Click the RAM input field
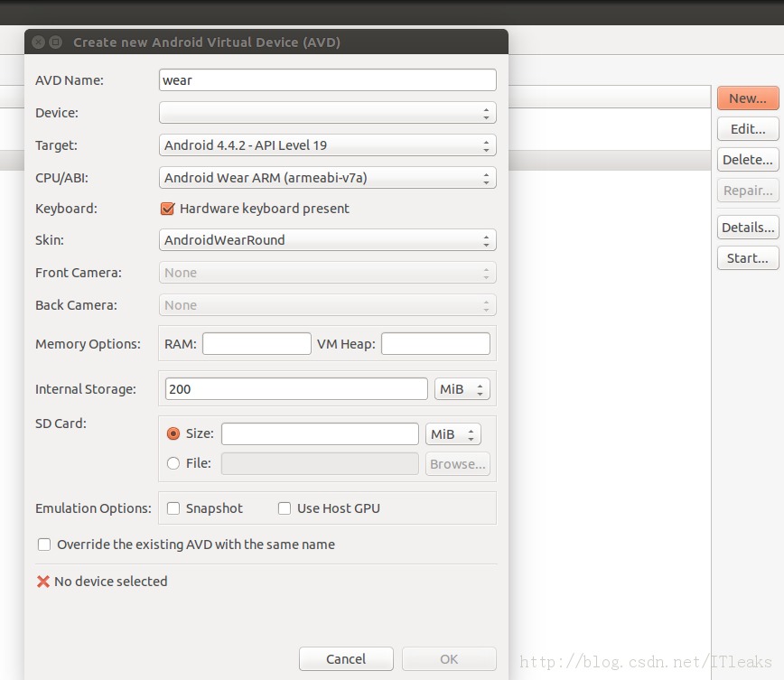Viewport: 784px width, 680px height. [x=257, y=344]
